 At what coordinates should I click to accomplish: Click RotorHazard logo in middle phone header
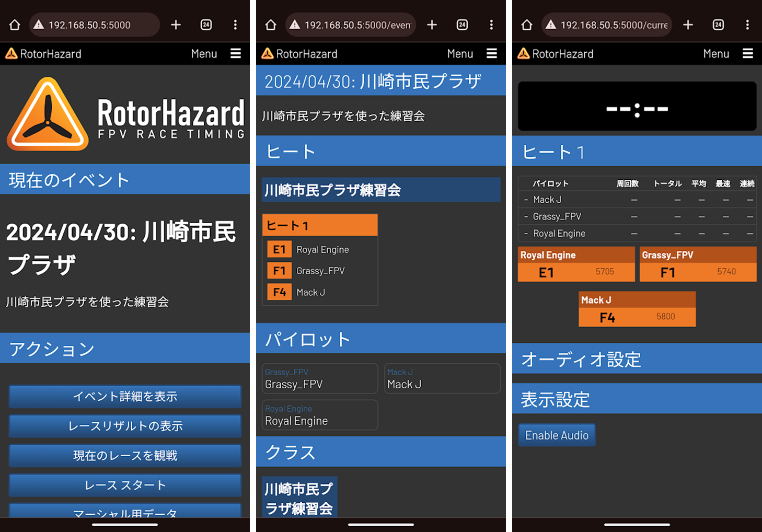(299, 53)
